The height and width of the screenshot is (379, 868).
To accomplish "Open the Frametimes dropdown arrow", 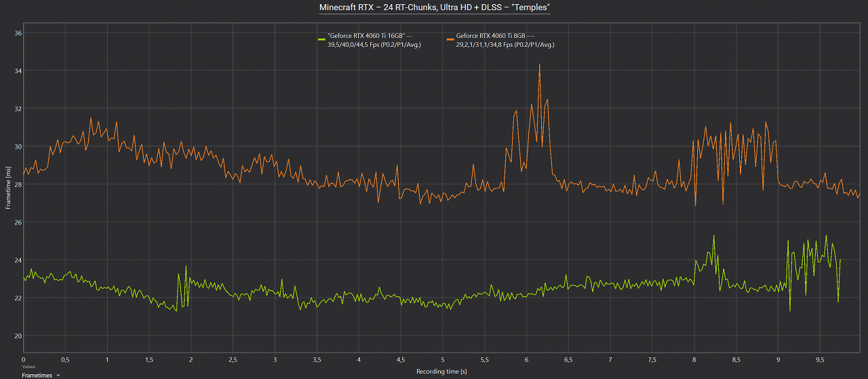I will click(58, 375).
